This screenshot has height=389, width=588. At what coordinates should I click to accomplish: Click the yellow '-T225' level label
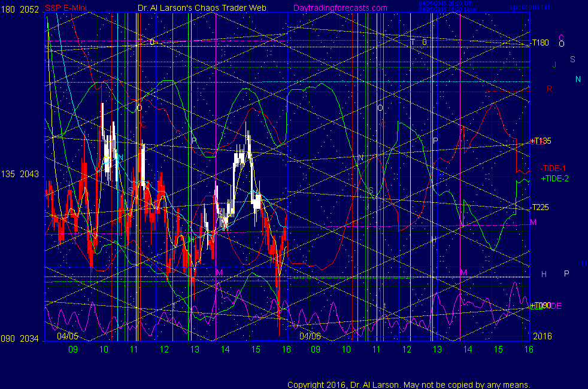click(540, 207)
